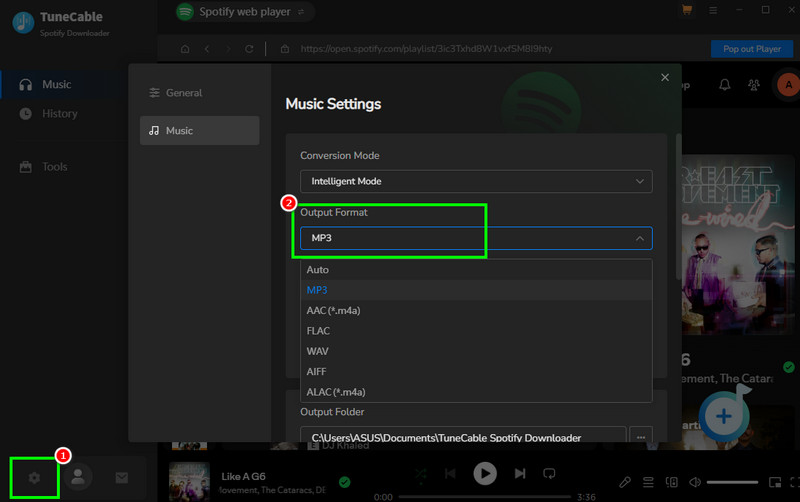The height and width of the screenshot is (502, 800).
Task: Seek on the track progress bar
Action: 485,496
